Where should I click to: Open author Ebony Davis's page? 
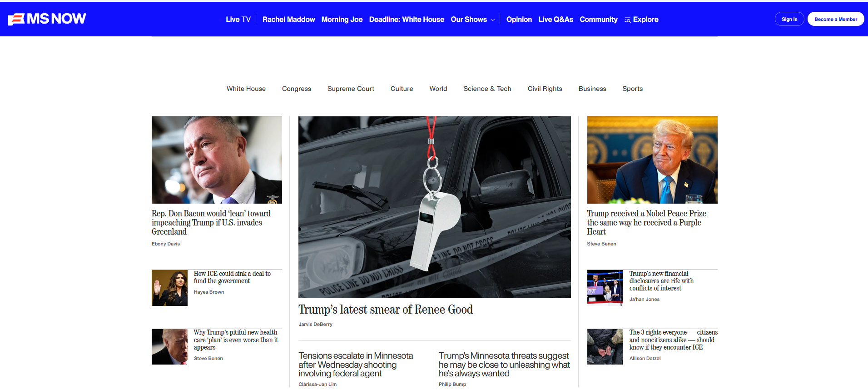[x=166, y=244]
